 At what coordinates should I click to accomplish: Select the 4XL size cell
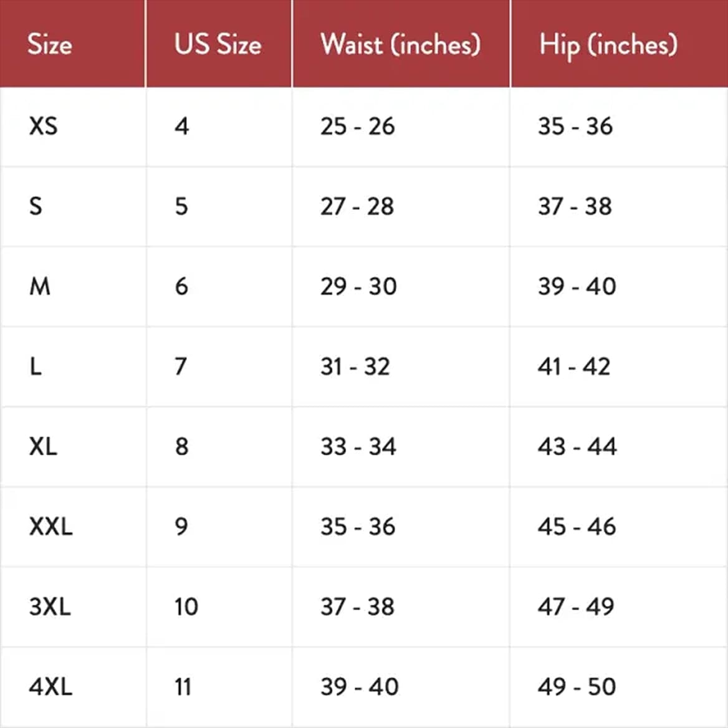tap(50, 686)
